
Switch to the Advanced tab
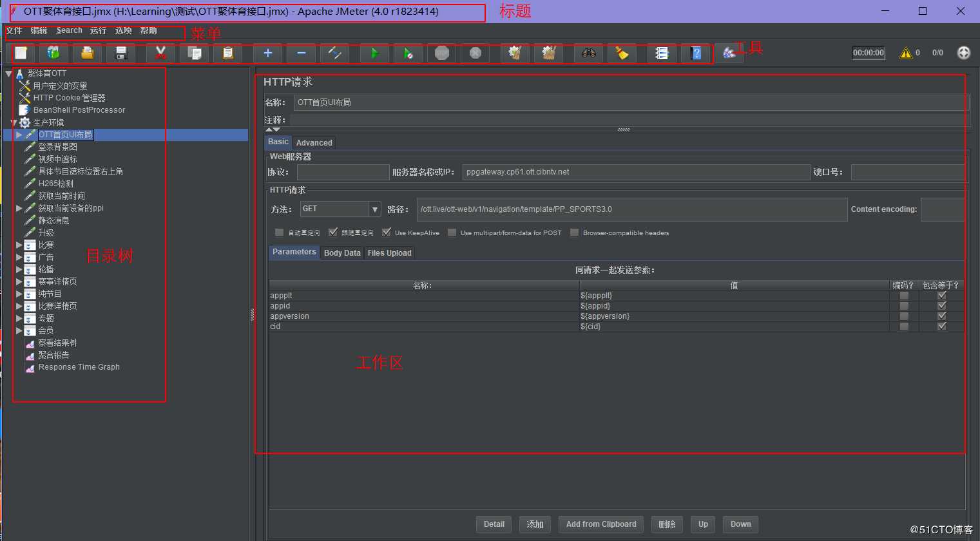[x=314, y=143]
